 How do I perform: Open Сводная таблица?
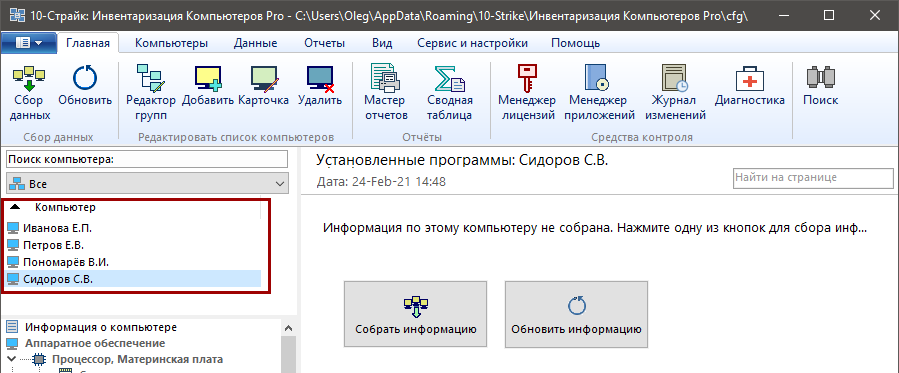coord(450,93)
